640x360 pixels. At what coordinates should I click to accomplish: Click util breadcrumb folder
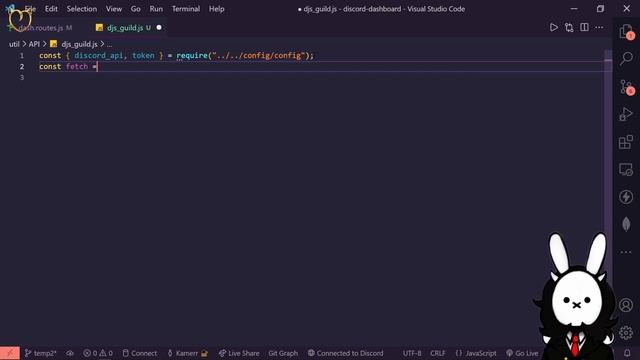pyautogui.click(x=14, y=44)
